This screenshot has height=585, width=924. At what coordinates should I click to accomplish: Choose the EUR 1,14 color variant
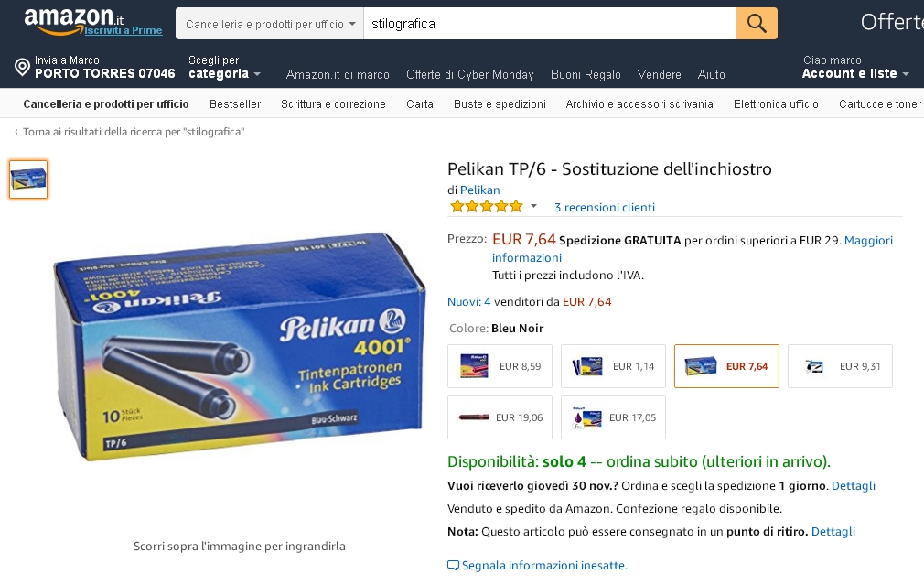click(613, 366)
